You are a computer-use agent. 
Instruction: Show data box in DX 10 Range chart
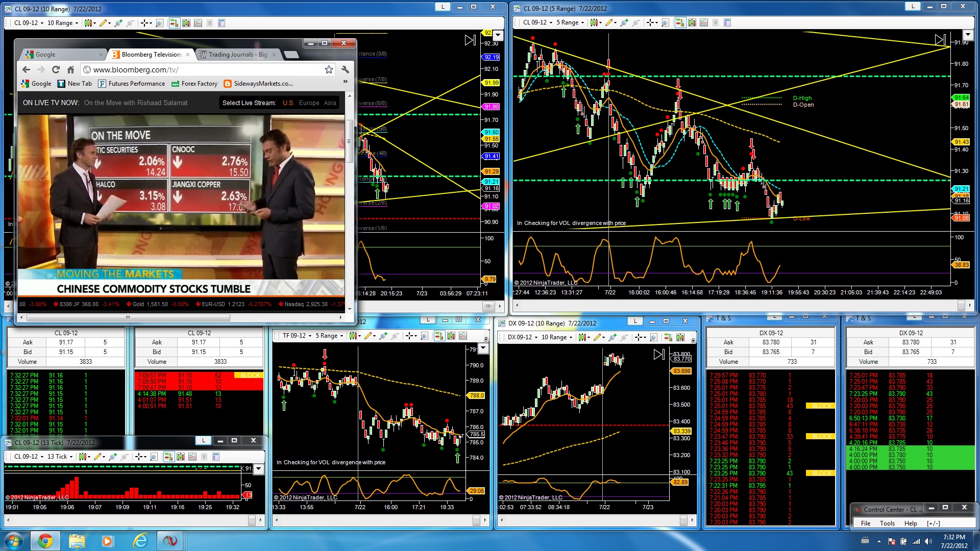[x=653, y=337]
